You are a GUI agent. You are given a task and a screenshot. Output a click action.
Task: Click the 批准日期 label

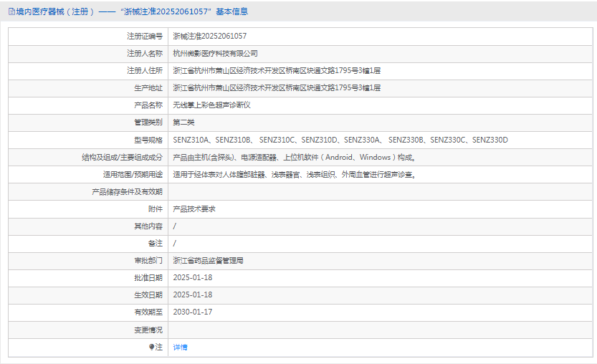tap(148, 278)
